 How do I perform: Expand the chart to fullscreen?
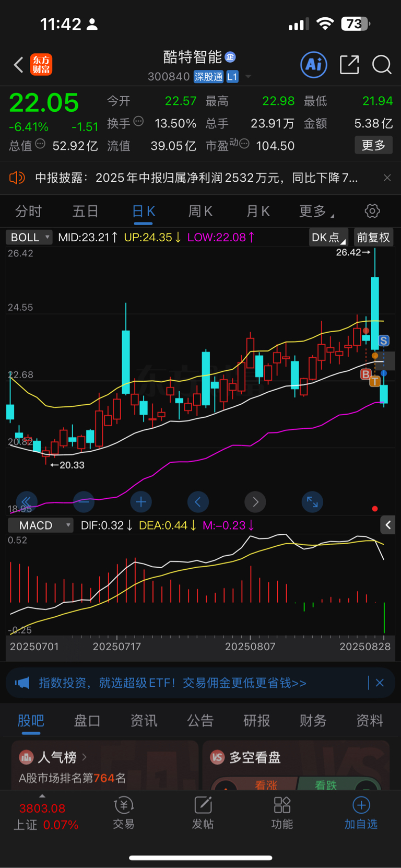[x=312, y=502]
